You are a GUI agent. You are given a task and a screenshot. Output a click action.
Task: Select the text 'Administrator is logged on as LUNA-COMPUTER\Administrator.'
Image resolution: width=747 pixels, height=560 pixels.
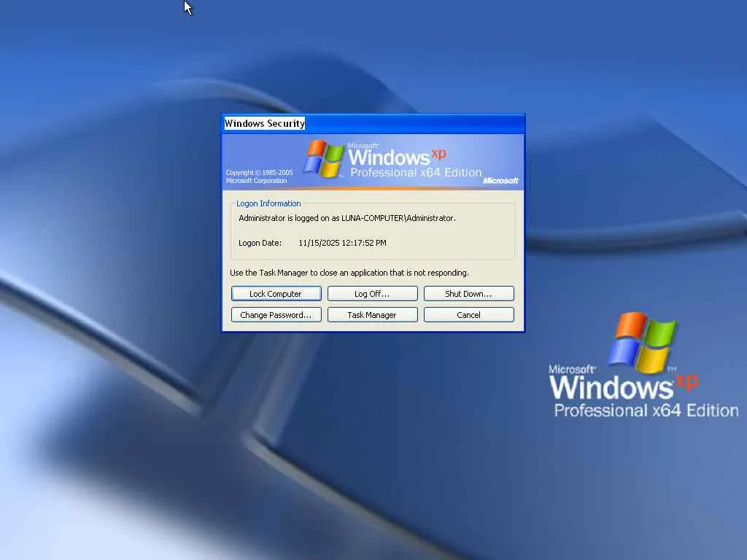click(347, 218)
